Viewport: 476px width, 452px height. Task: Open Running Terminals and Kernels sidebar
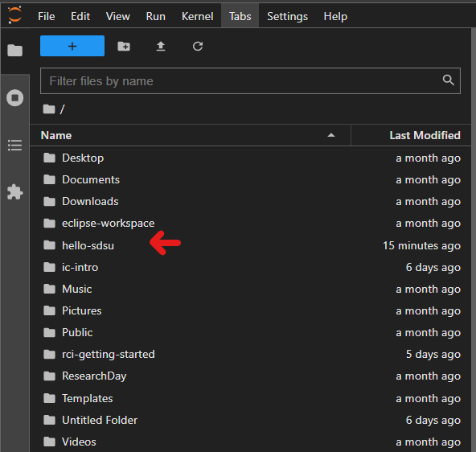pyautogui.click(x=14, y=98)
